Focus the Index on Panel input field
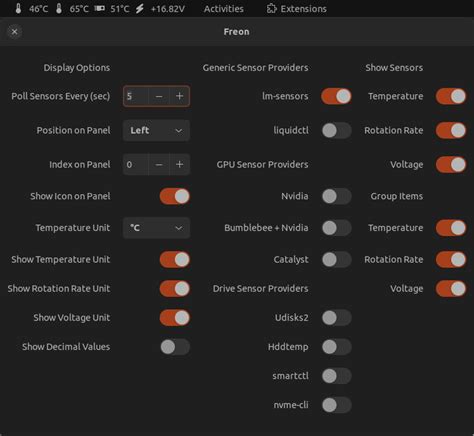 coord(136,164)
